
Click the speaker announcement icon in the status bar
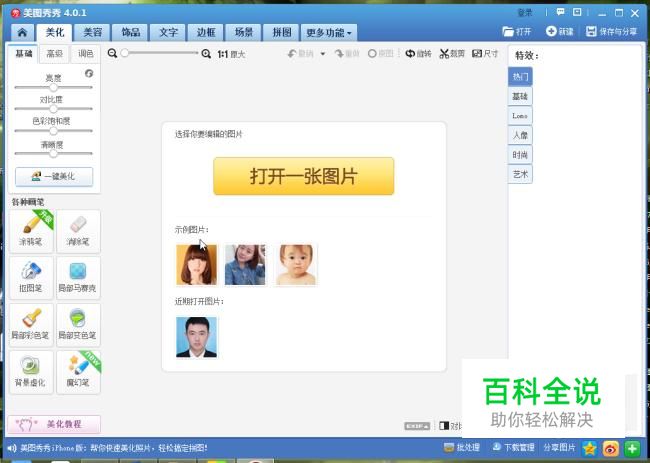pos(12,448)
